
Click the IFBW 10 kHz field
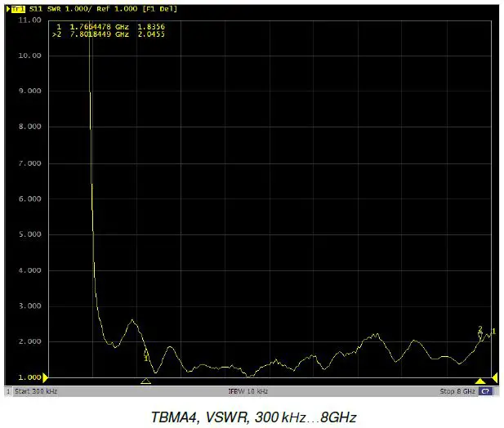point(248,391)
